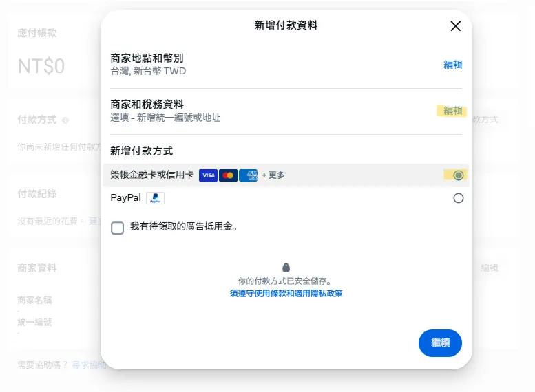
Task: Click the Mastercard logo
Action: tap(228, 175)
